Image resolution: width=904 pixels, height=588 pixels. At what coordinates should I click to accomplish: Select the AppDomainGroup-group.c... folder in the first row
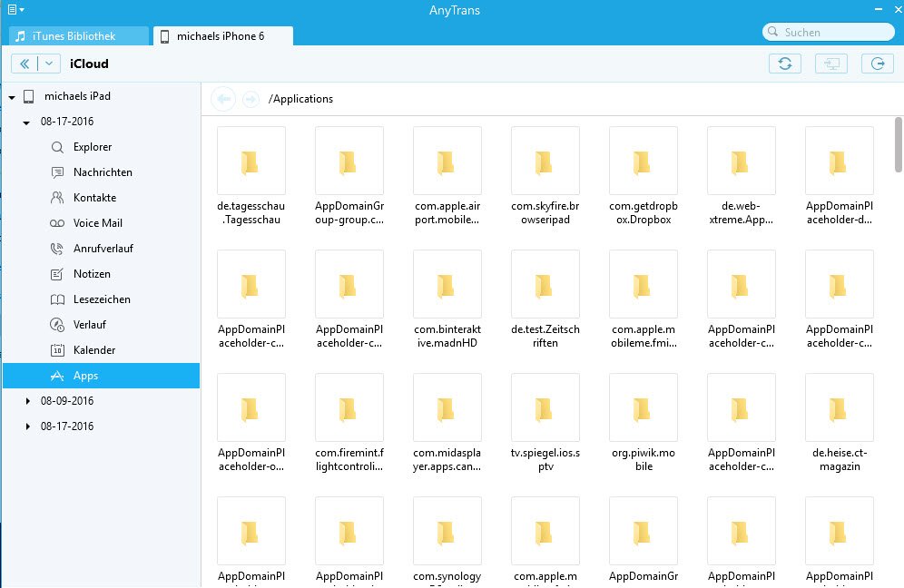click(349, 176)
